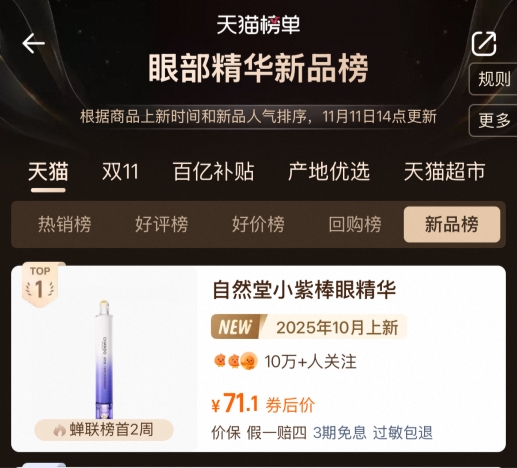Select the 百亿补贴 tab

pos(213,172)
